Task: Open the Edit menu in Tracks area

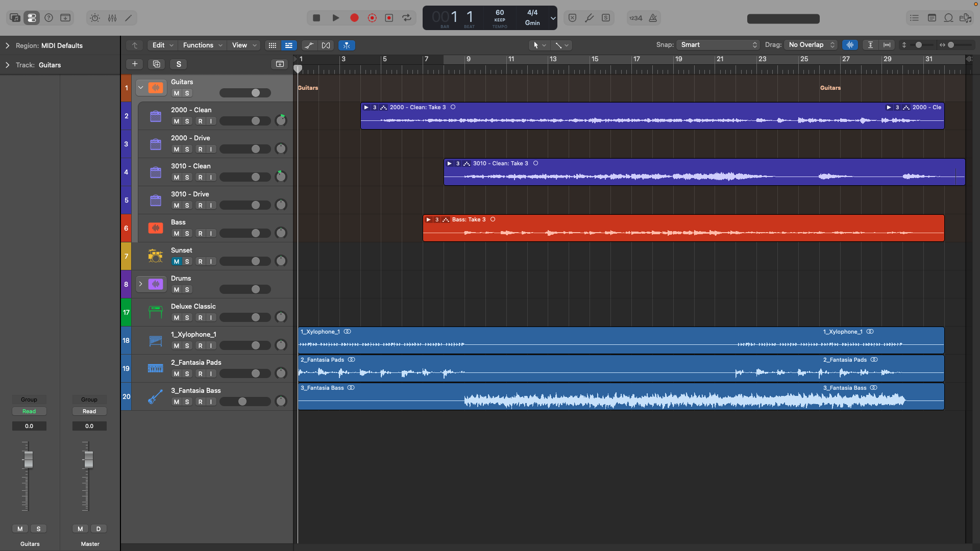Action: point(163,45)
